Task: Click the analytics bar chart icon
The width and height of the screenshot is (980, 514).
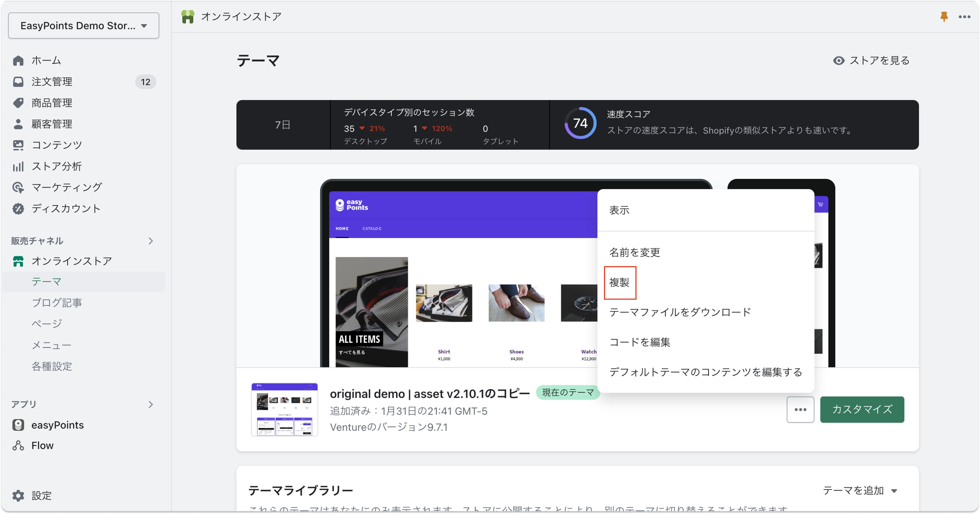Action: click(18, 166)
